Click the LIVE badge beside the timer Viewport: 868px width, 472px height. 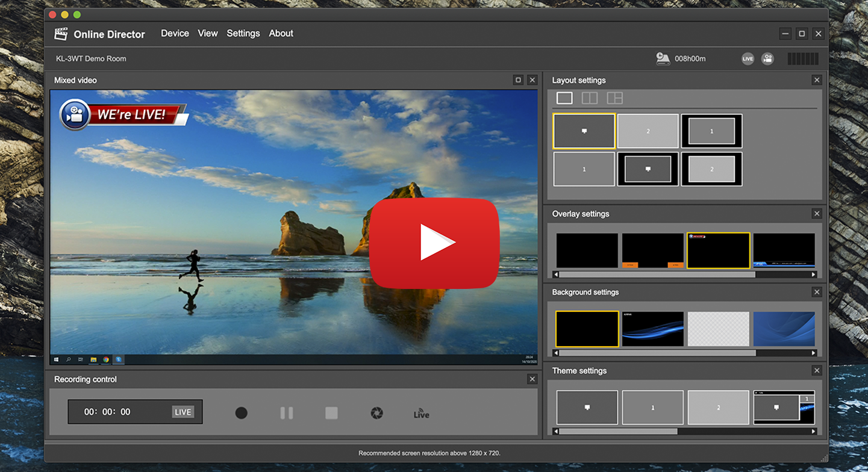click(183, 412)
